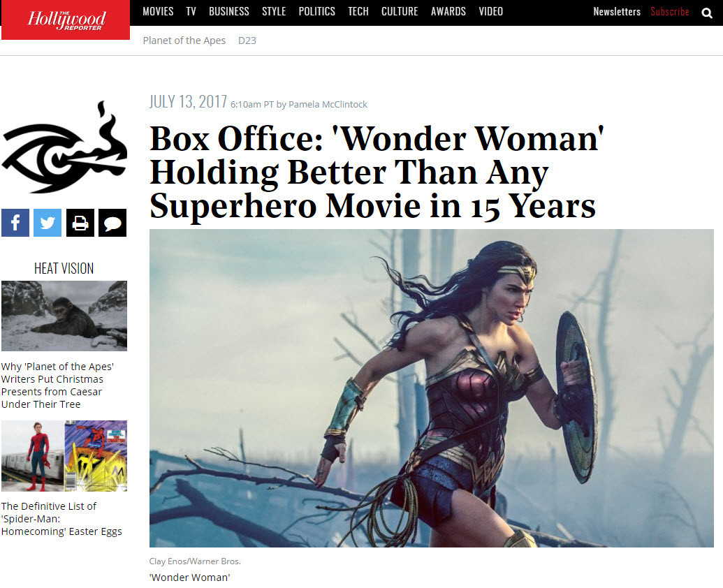This screenshot has width=723, height=588.
Task: Click author name Pamela McClintock
Action: click(x=328, y=105)
